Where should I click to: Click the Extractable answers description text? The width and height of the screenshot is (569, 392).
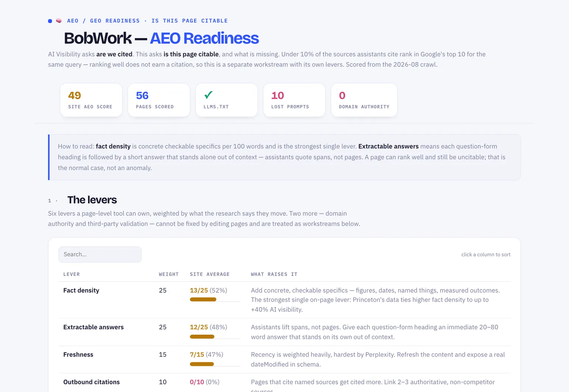tap(375, 332)
